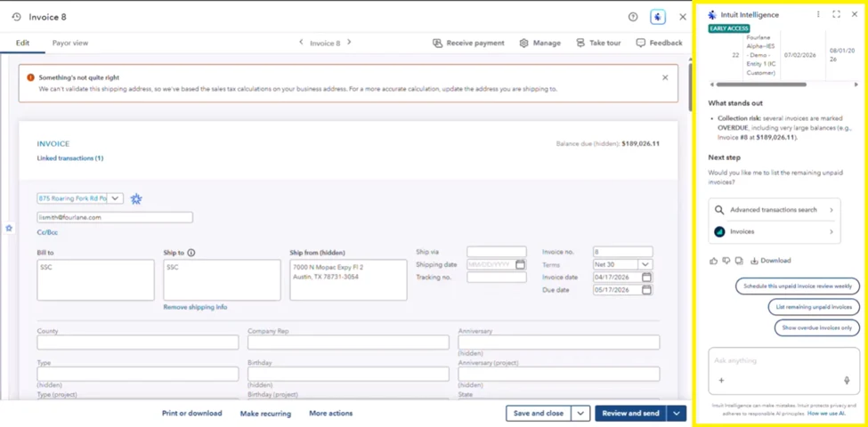Close the Invoice 8 window
This screenshot has width=868, height=427.
tap(683, 17)
